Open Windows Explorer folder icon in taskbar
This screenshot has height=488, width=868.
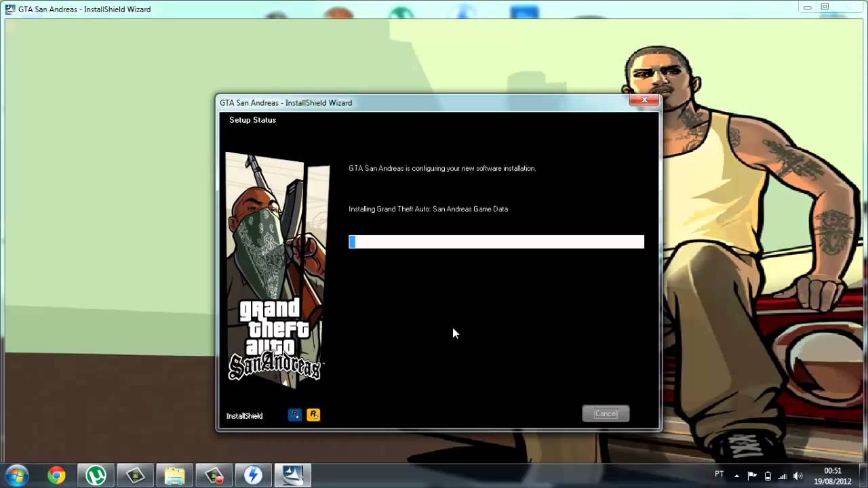tap(174, 475)
